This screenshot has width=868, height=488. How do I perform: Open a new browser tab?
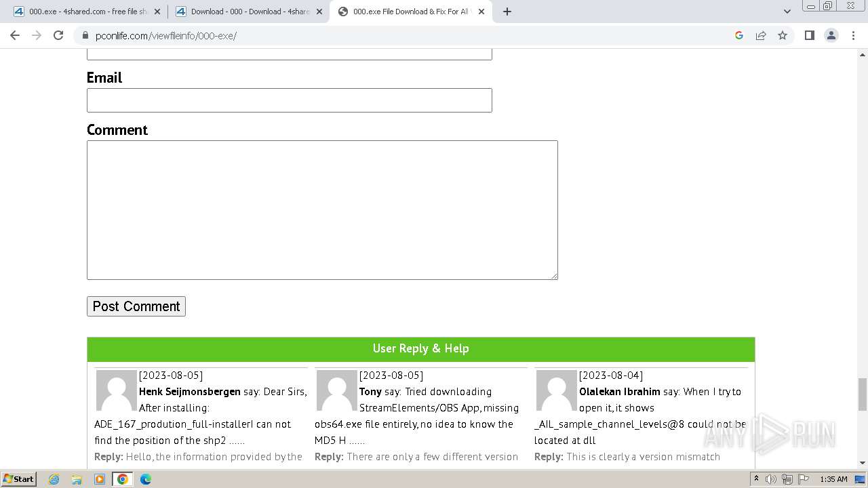coord(507,12)
